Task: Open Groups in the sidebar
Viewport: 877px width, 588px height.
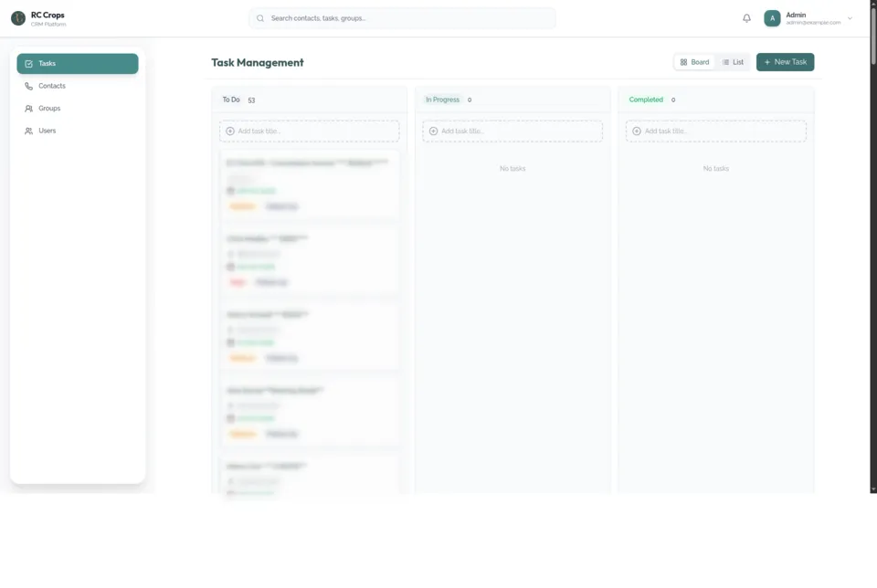Action: [77, 109]
